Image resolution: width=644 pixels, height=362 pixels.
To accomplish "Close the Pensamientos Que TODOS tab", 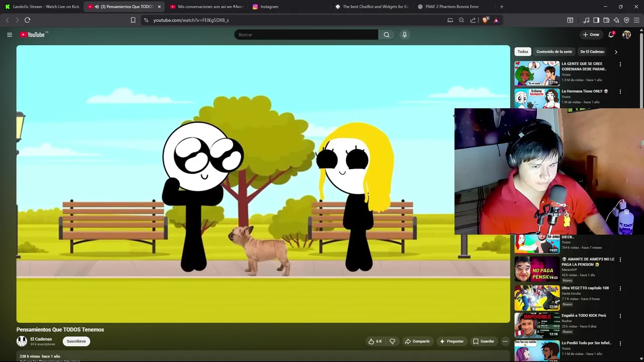I will pyautogui.click(x=159, y=7).
